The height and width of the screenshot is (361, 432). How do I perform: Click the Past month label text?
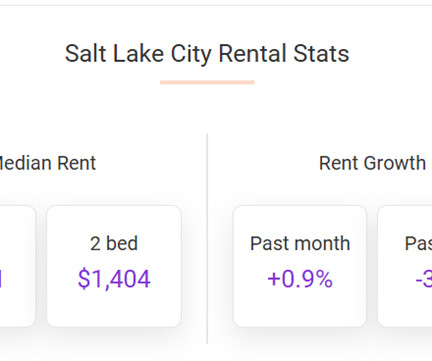(x=300, y=243)
